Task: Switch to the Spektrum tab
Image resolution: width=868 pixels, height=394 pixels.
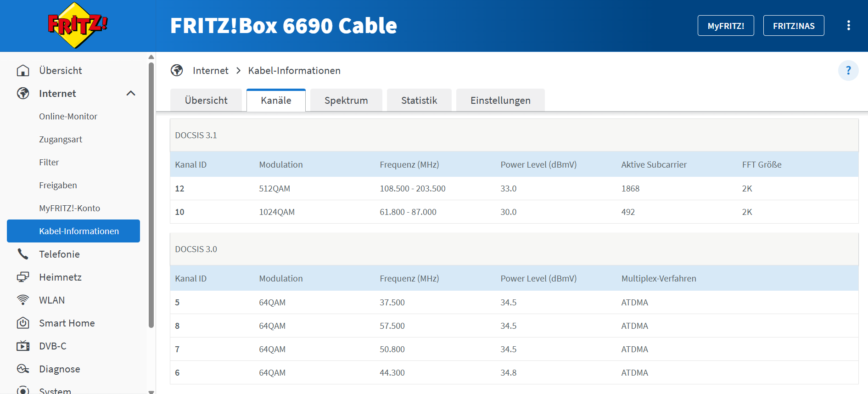Action: point(346,101)
